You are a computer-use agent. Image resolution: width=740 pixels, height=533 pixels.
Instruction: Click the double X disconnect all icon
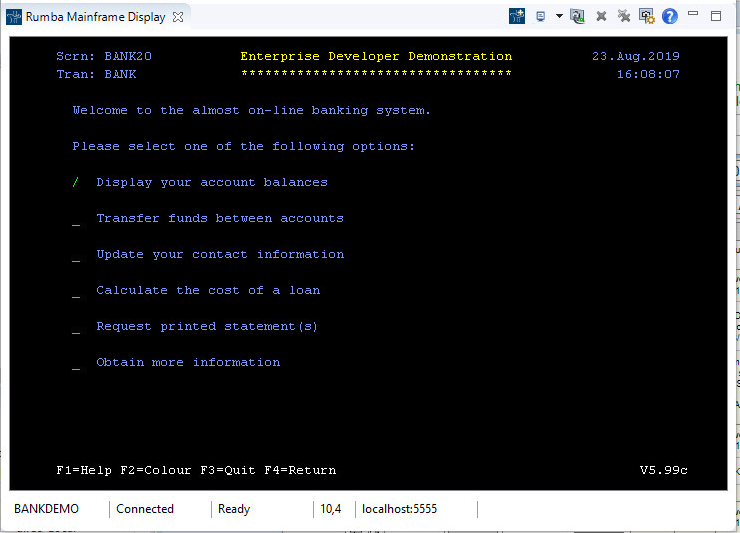(624, 17)
